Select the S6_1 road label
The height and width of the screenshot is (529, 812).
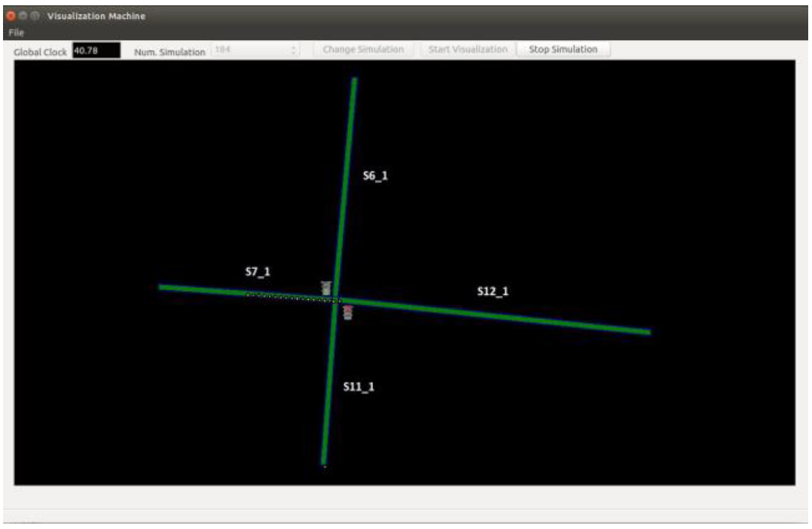pos(375,176)
